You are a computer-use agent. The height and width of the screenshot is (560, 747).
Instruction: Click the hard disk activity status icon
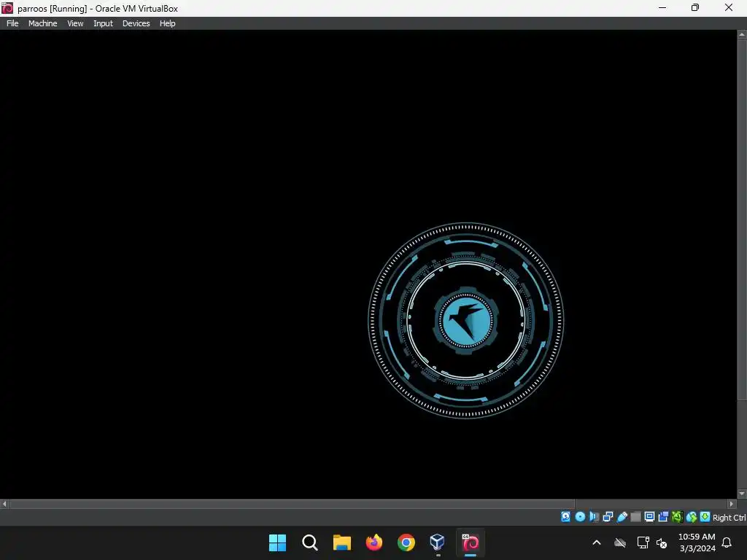point(565,517)
